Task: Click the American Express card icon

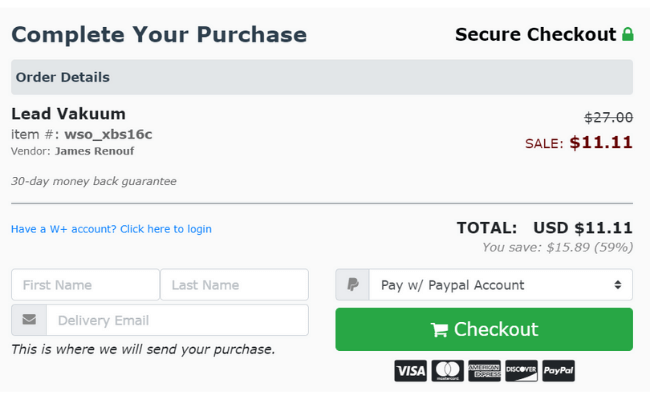Action: pyautogui.click(x=484, y=371)
